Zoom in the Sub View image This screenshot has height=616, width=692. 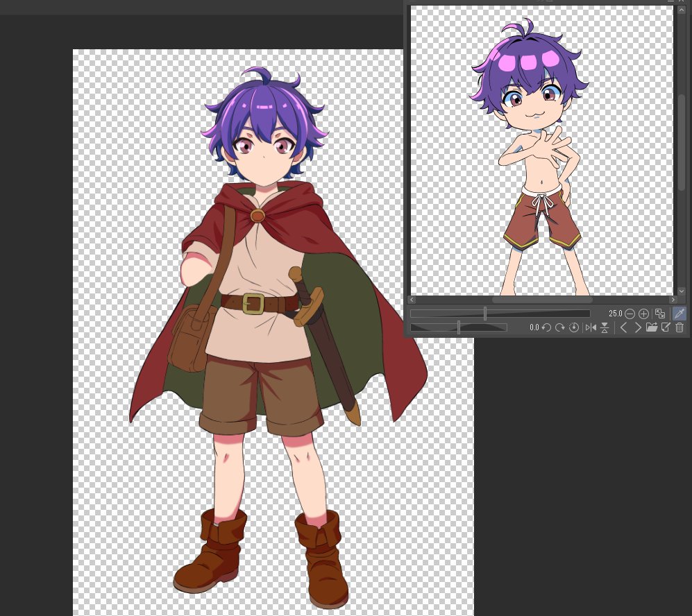point(643,314)
